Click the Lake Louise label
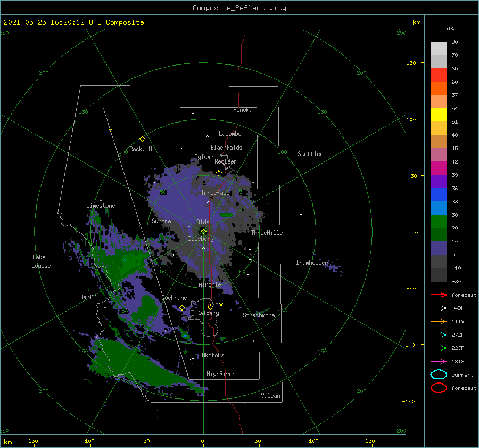This screenshot has height=448, width=479. [x=41, y=262]
